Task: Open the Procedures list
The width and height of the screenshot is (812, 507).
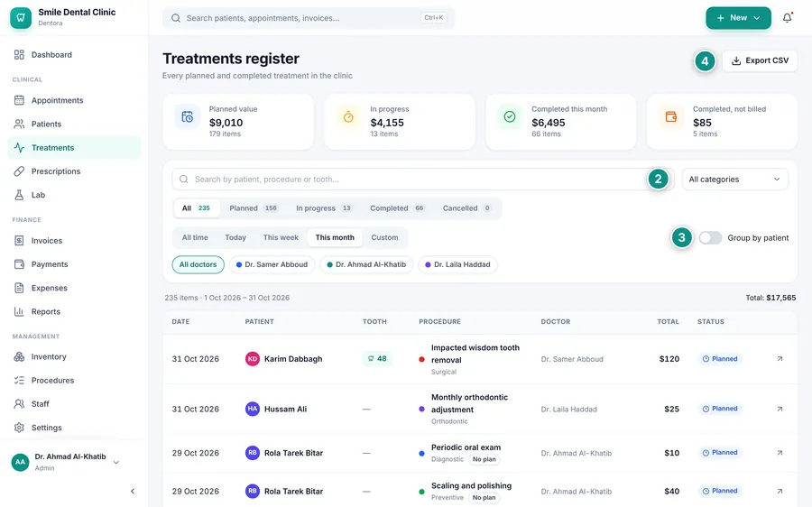Action: pos(74,380)
